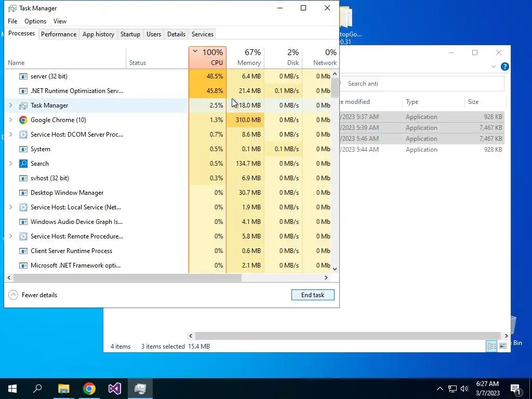The width and height of the screenshot is (532, 399).
Task: Select the Explorer file modified at 5:44 AM
Action: point(422,150)
